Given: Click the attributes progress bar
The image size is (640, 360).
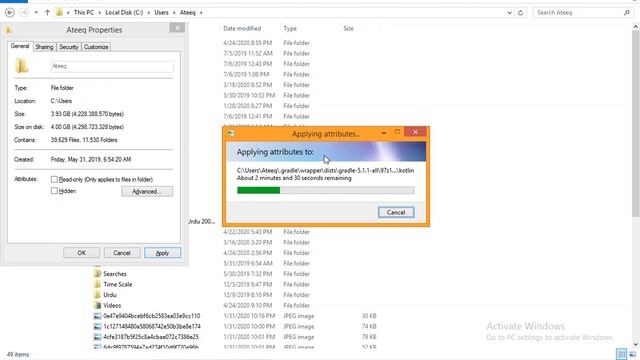Looking at the screenshot, I should (x=326, y=190).
